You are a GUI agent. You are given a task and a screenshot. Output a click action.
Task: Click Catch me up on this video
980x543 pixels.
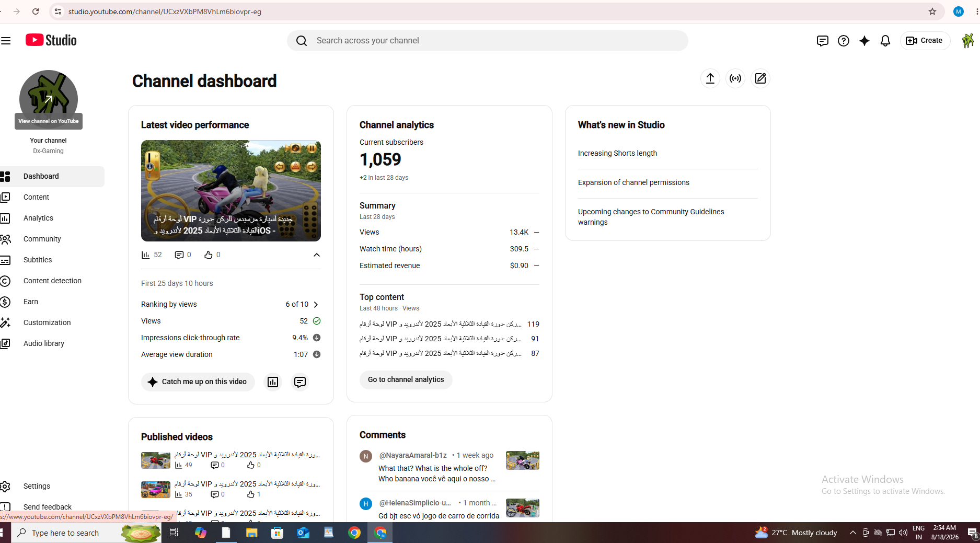[x=198, y=382]
